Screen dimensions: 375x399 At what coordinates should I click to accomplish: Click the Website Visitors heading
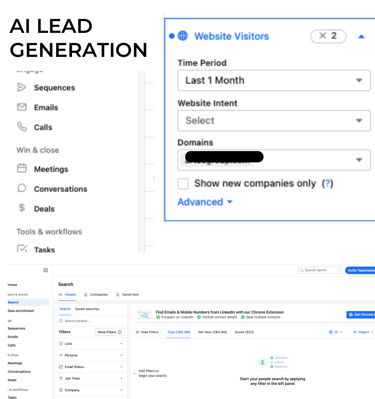(x=231, y=36)
